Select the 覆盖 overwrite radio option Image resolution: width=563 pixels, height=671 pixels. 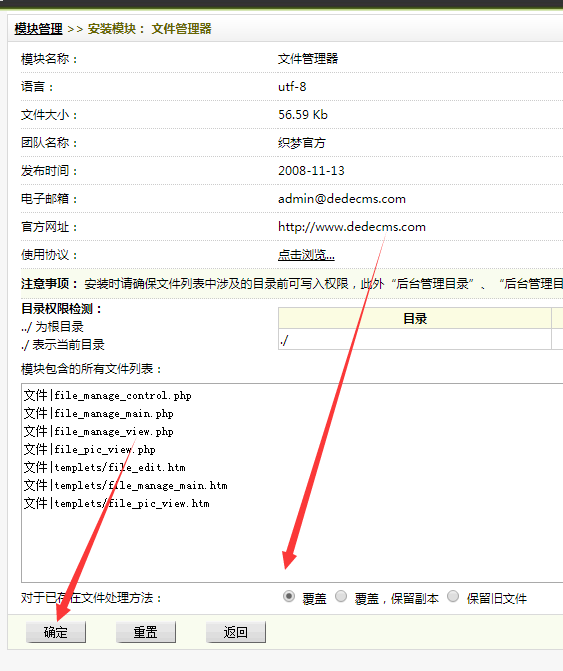(289, 596)
